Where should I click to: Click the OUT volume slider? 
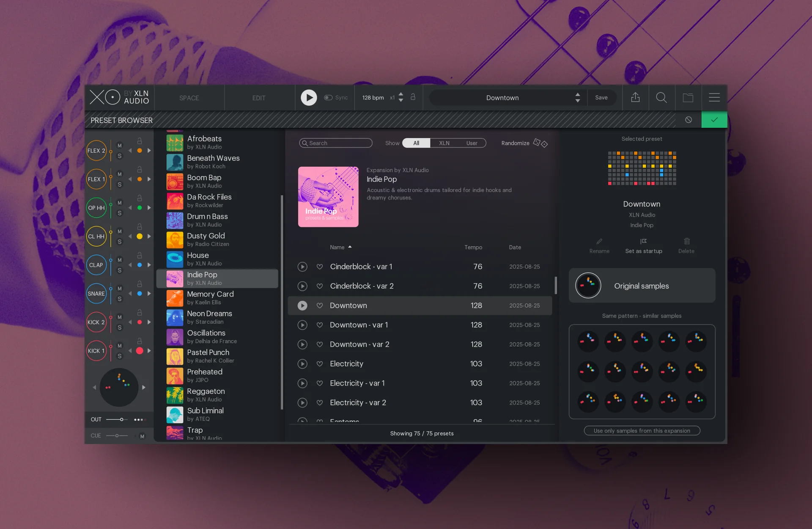[x=117, y=419]
